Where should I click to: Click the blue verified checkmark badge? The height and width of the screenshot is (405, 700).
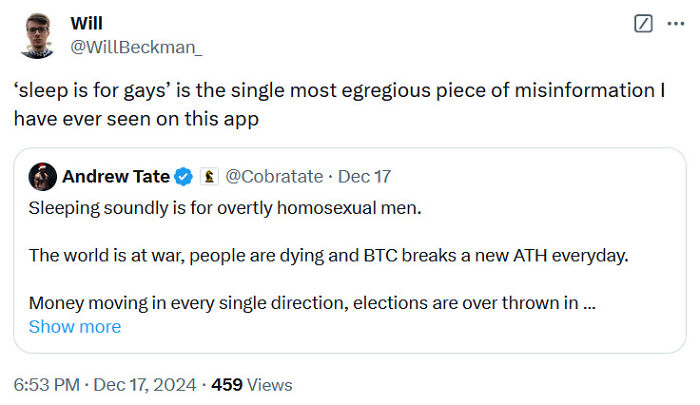(x=184, y=177)
